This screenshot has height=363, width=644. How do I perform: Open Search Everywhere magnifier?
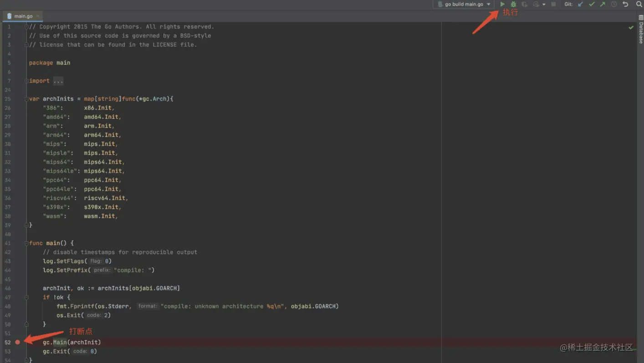coord(639,4)
